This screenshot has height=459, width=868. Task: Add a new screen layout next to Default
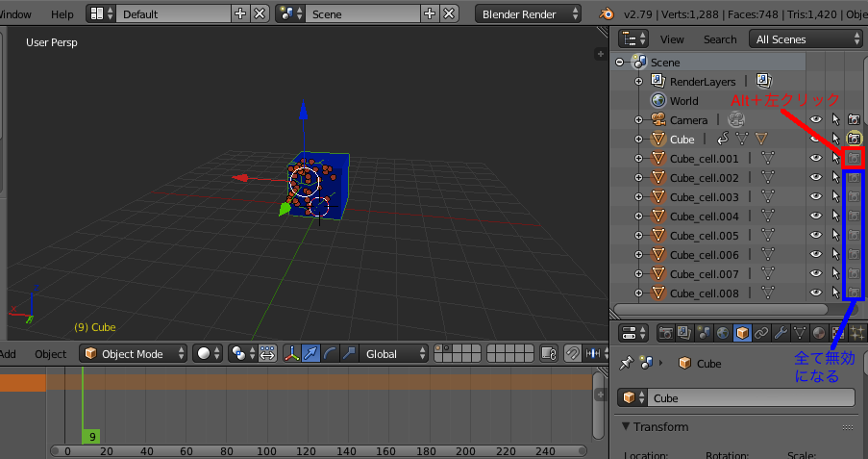[x=240, y=13]
